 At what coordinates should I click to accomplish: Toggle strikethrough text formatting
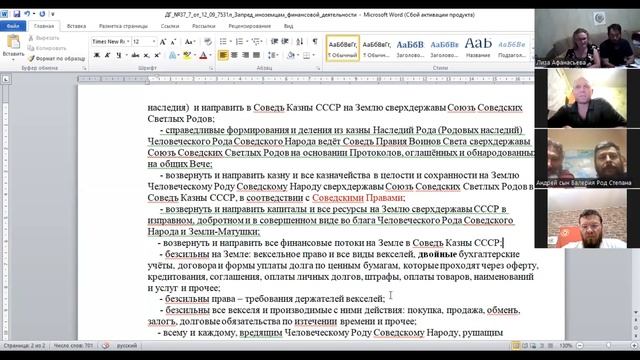tap(135, 55)
